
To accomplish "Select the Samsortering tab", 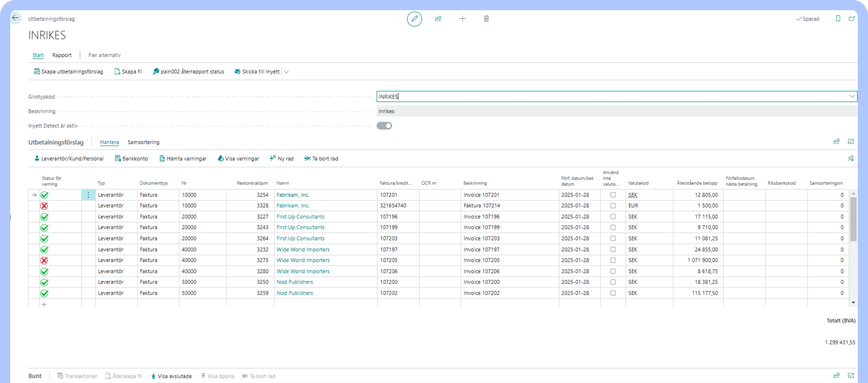I will (x=143, y=142).
